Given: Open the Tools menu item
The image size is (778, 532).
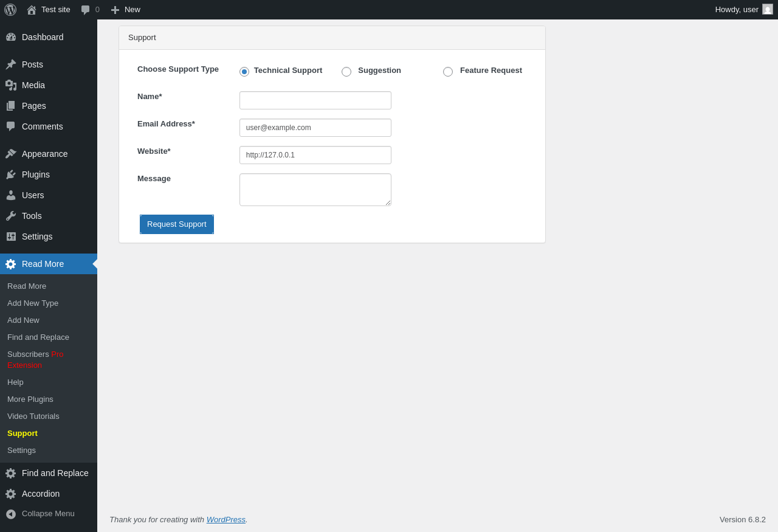Looking at the screenshot, I should 49,216.
